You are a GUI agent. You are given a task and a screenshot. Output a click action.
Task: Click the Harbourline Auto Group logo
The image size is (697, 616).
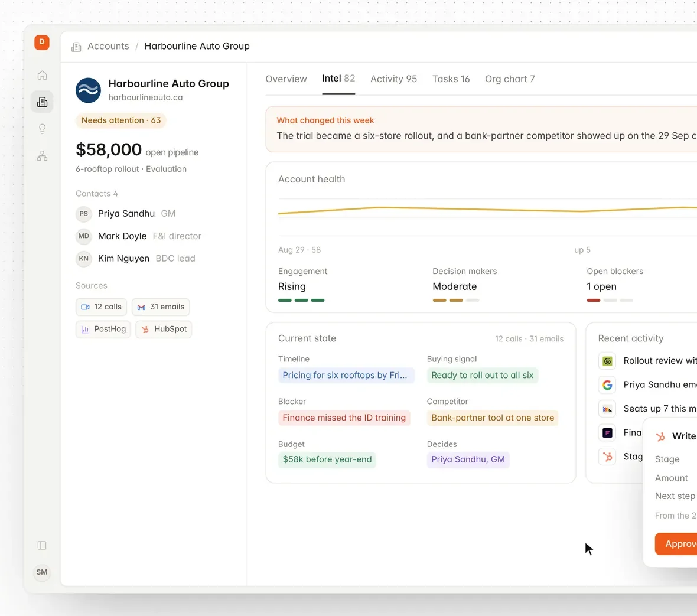coord(88,90)
